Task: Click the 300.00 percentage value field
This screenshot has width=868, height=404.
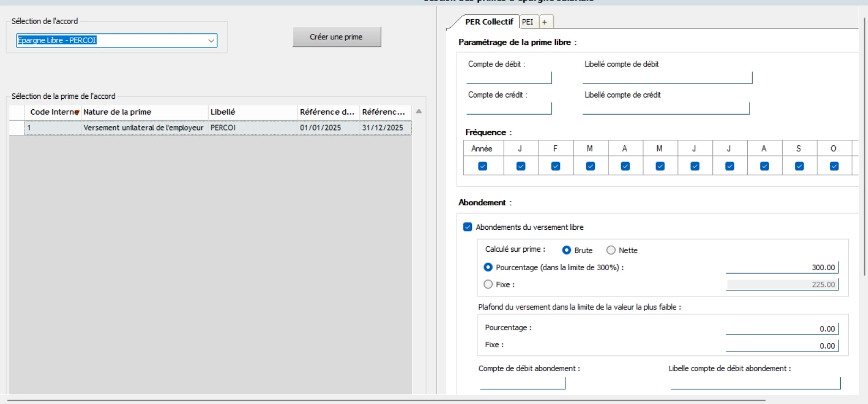Action: coord(782,268)
